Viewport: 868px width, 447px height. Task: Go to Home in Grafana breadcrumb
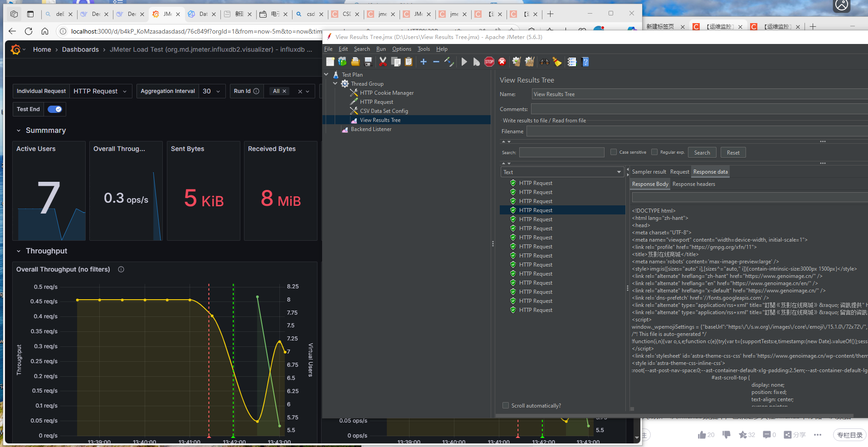tap(42, 49)
